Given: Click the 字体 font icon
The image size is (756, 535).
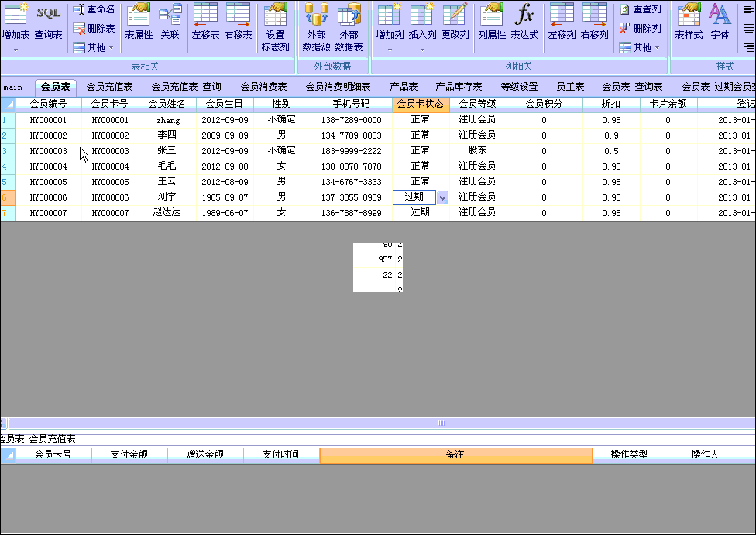Looking at the screenshot, I should pos(720,22).
